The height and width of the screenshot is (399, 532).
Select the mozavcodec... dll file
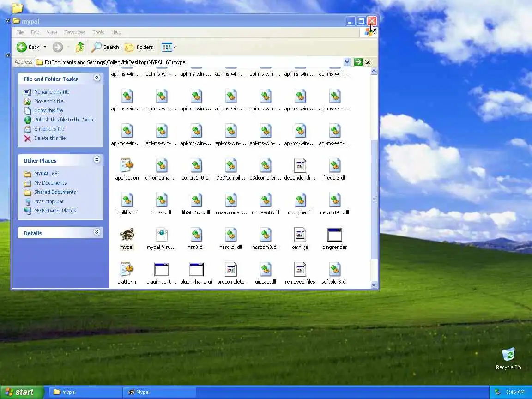[x=231, y=200]
